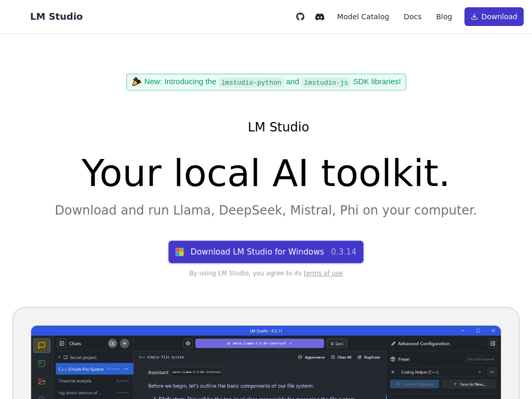Go to the Docs page
Screen dimensions: 532x399
413,17
